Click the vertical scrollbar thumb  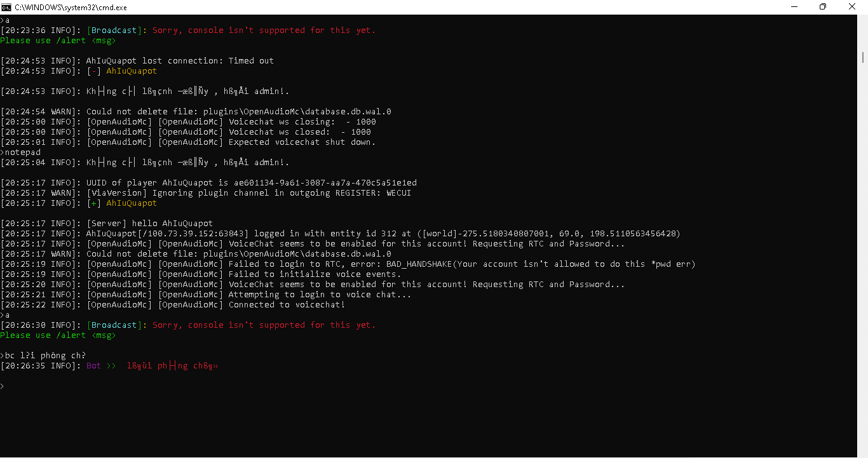click(x=863, y=57)
